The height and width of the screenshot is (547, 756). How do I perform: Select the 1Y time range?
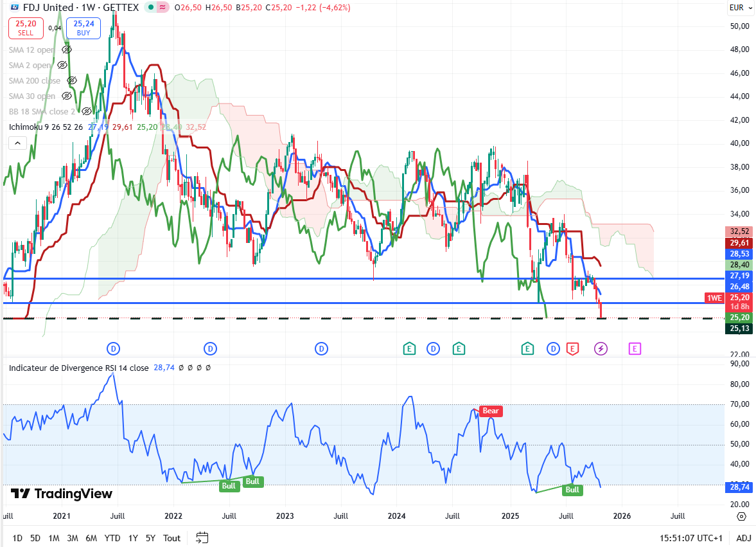tap(133, 538)
